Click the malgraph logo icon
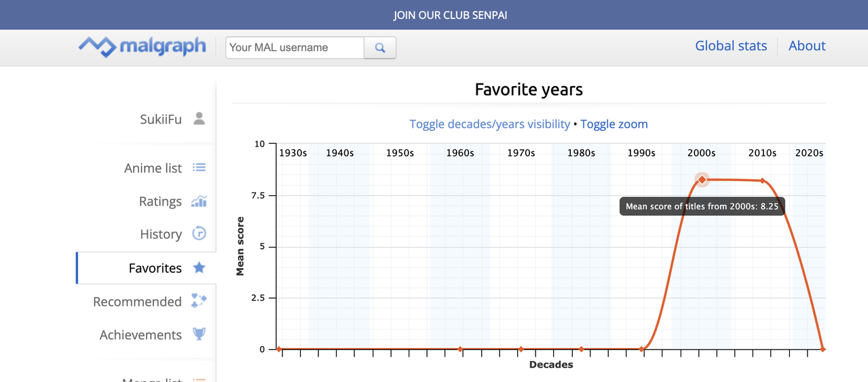Screen dimensions: 868x382 (x=97, y=47)
